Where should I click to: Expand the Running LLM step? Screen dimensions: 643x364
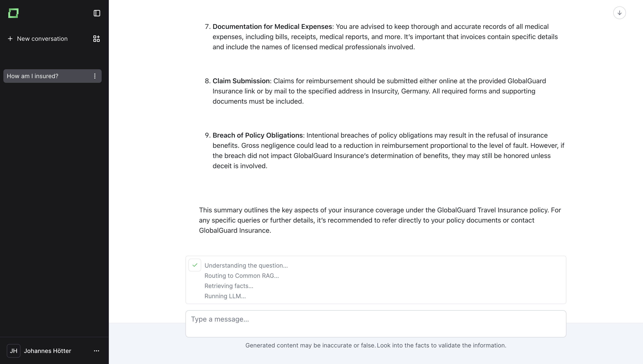[225, 296]
